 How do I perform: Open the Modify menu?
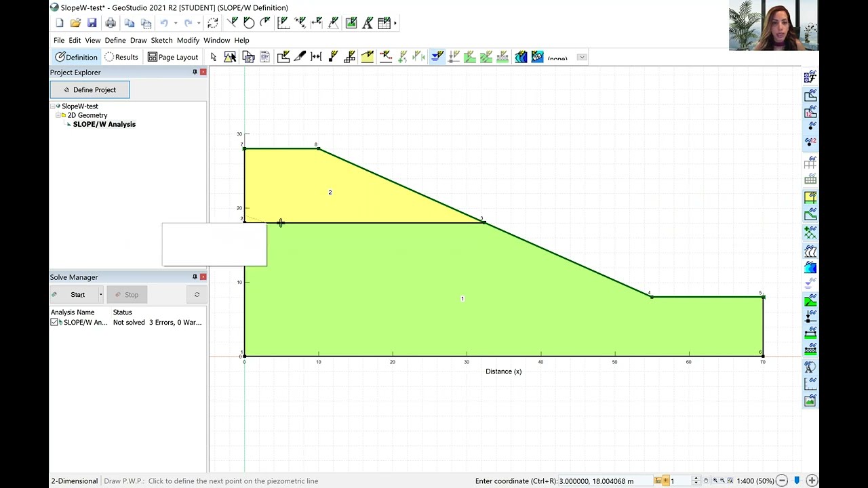tap(188, 40)
